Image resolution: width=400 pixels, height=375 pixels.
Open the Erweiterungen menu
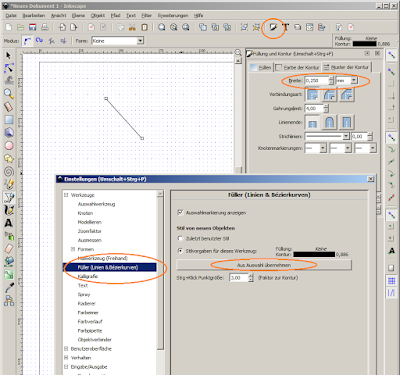click(x=173, y=15)
